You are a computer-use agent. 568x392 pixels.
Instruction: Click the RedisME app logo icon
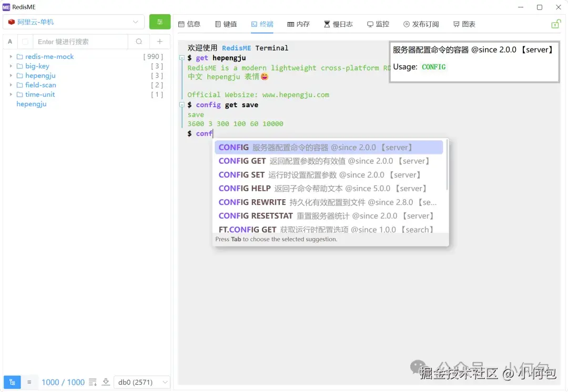click(x=6, y=7)
